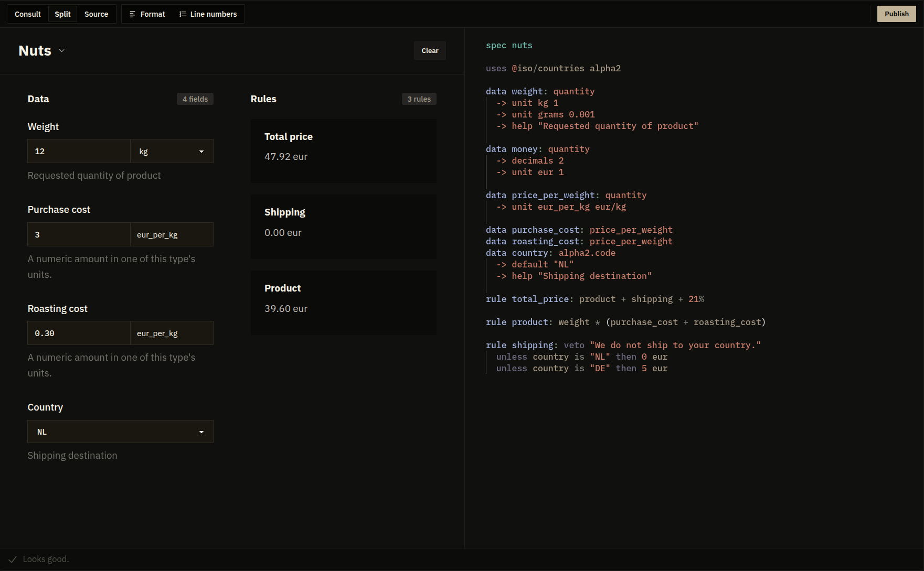Toggle Line numbers in the editor

tap(208, 14)
